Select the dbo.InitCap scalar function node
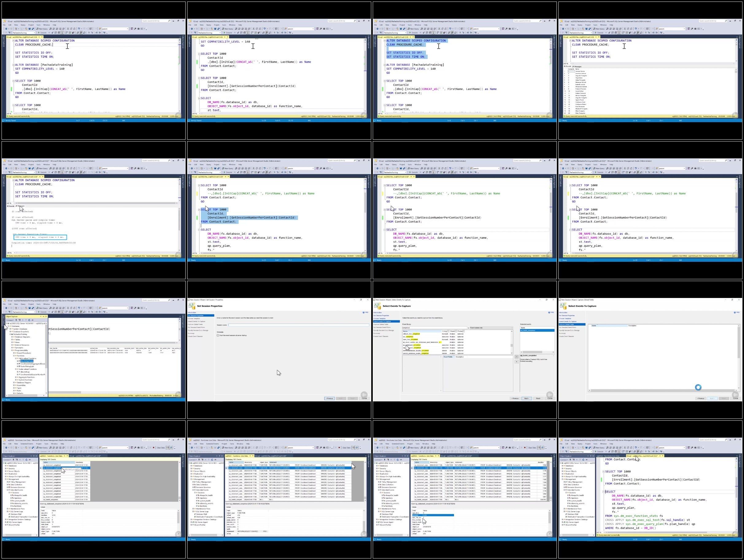744x560 pixels. (x=25, y=372)
